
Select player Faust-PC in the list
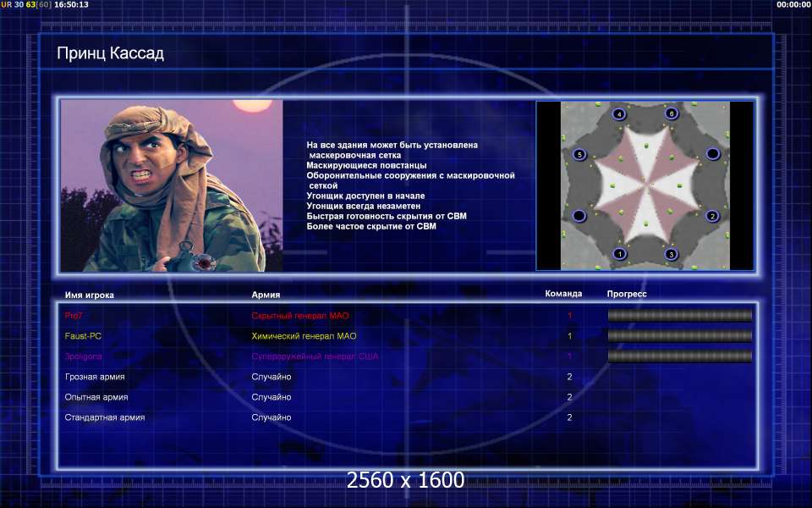coord(83,336)
